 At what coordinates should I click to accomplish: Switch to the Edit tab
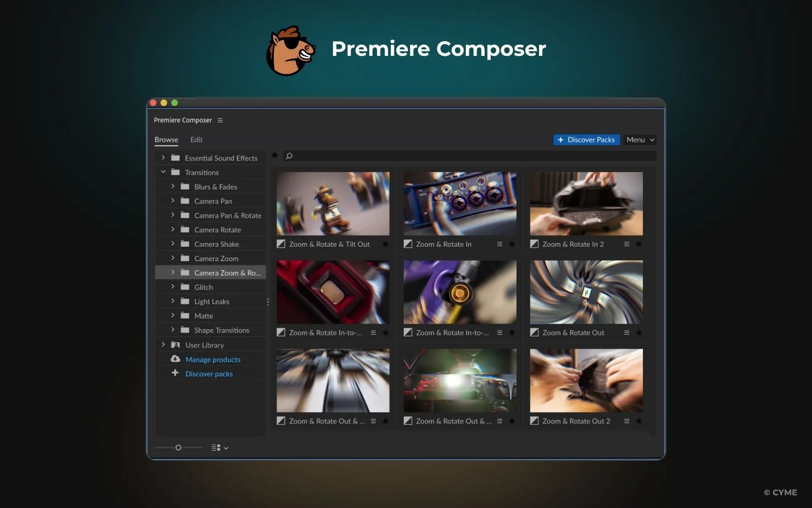click(196, 139)
